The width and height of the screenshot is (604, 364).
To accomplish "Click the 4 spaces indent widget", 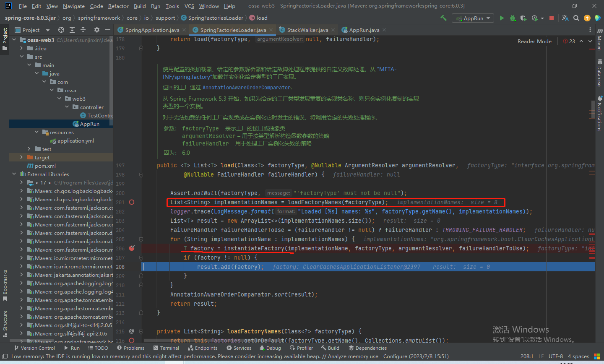I will pos(578,356).
